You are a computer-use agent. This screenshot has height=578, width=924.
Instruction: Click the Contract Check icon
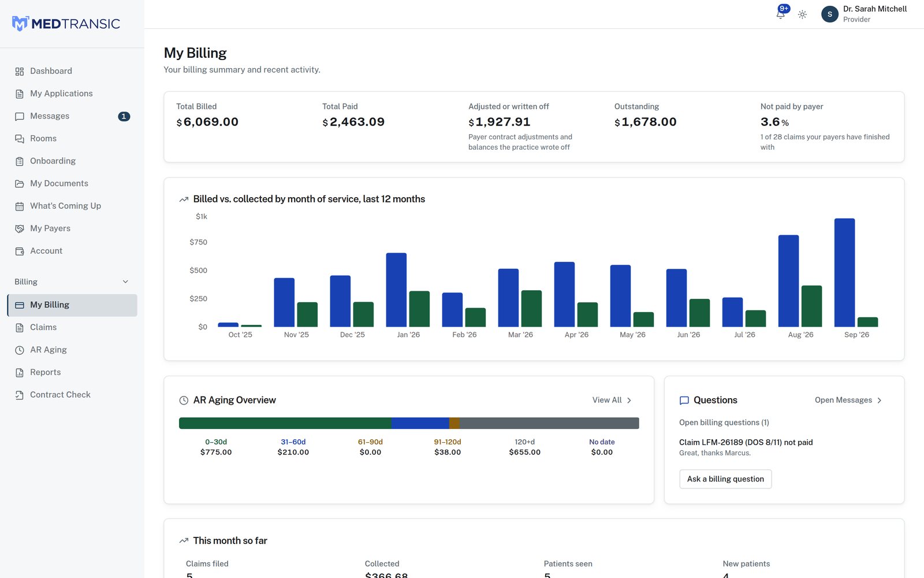point(20,395)
